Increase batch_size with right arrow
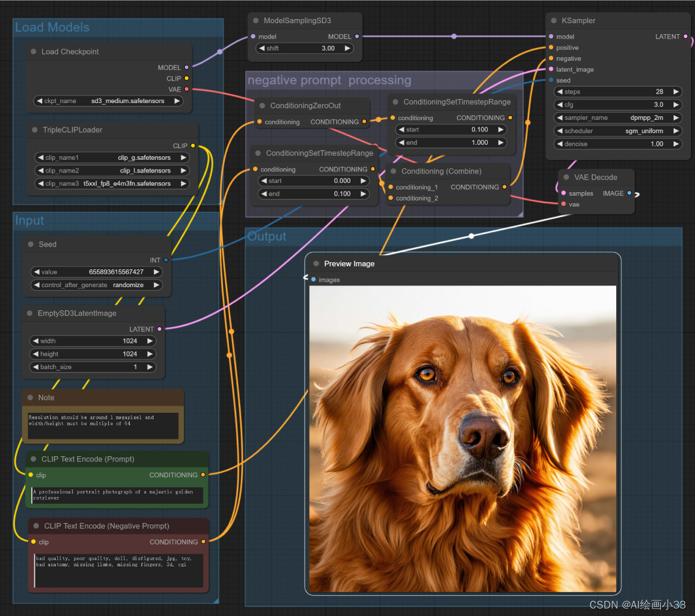This screenshot has width=695, height=616. (x=150, y=367)
